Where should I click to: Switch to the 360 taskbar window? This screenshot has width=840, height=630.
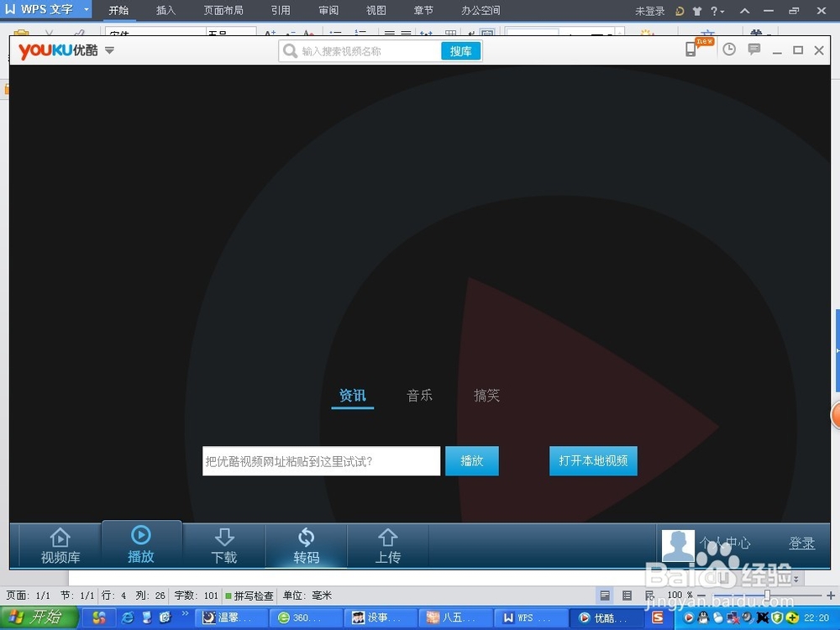[x=306, y=617]
